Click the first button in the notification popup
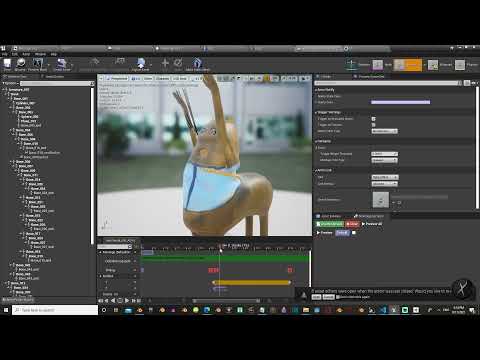This screenshot has width=480, height=360. (316, 297)
